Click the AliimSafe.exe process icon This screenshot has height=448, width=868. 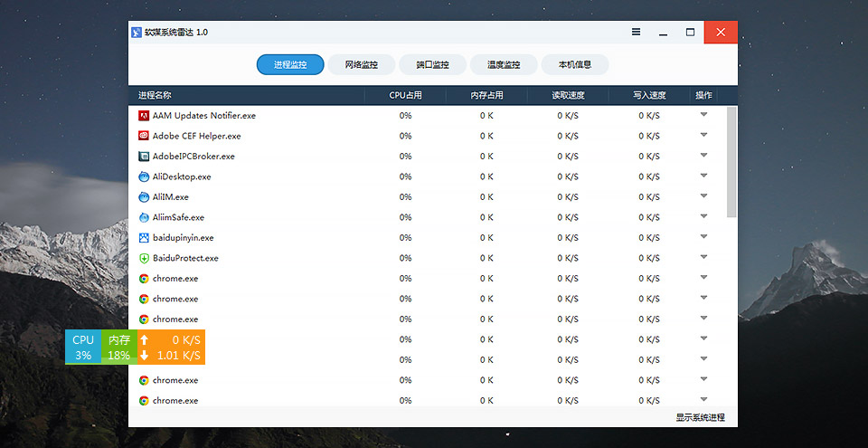[144, 217]
